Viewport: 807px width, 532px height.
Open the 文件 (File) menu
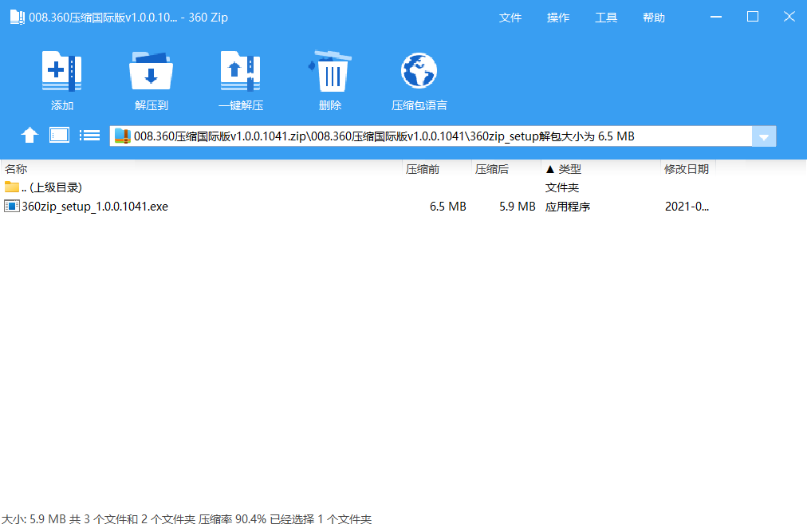(510, 16)
